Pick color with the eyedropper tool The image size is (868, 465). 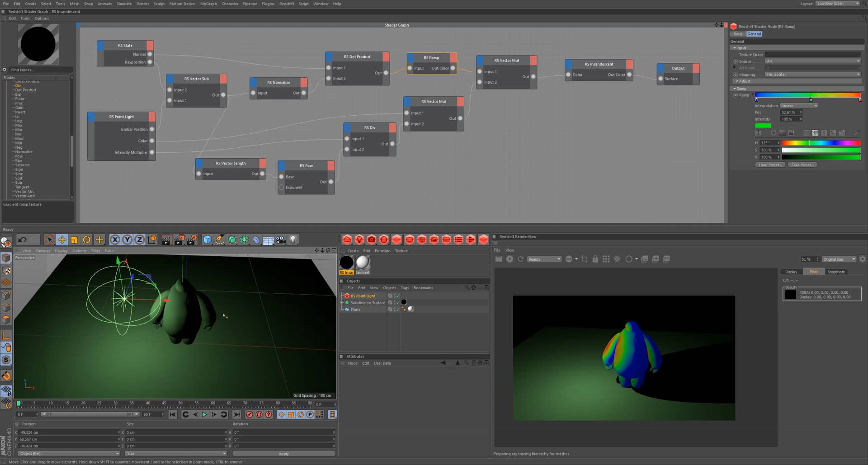click(x=857, y=133)
